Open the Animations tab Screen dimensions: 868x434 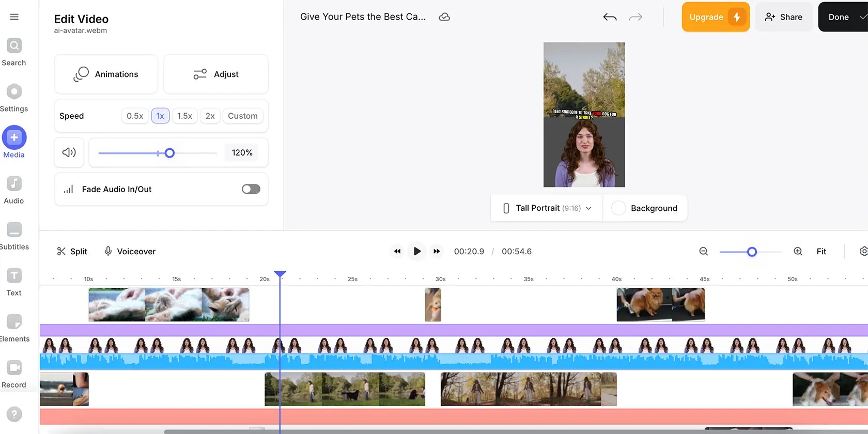point(106,74)
